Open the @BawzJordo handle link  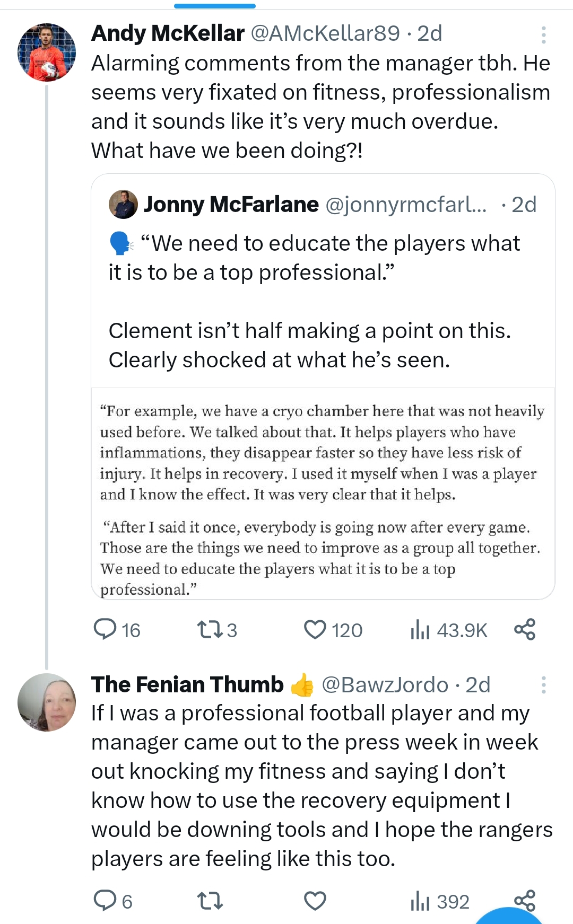pos(385,685)
